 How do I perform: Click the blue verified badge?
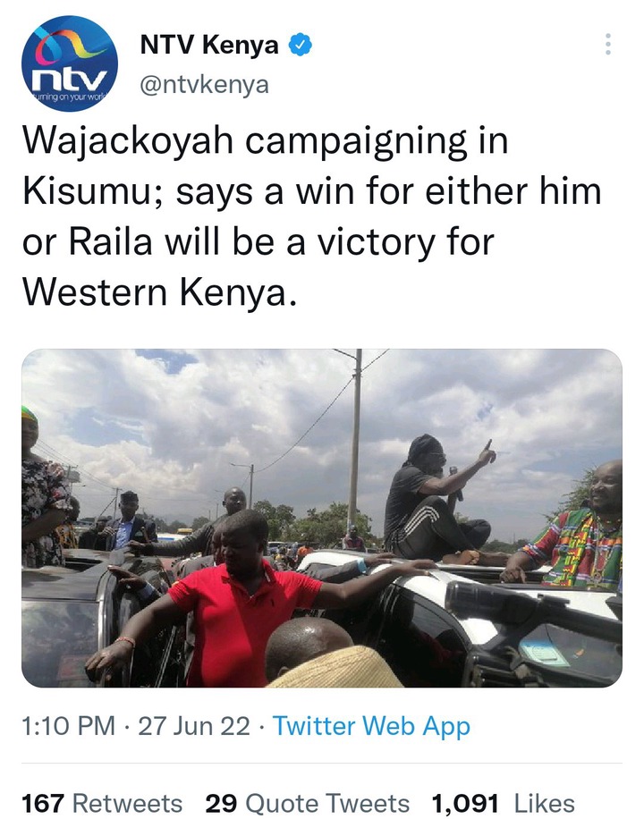[301, 45]
